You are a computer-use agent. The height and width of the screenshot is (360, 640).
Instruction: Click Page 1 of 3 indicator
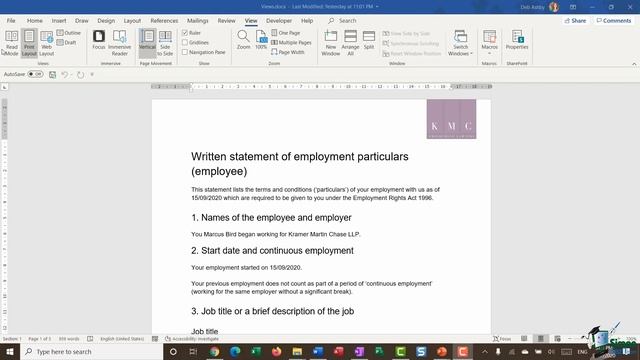tap(40, 339)
